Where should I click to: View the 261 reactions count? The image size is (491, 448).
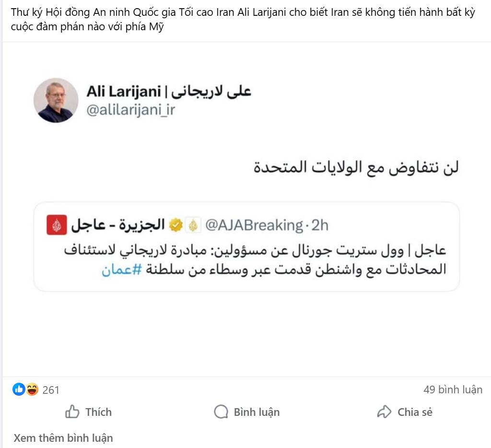(51, 390)
